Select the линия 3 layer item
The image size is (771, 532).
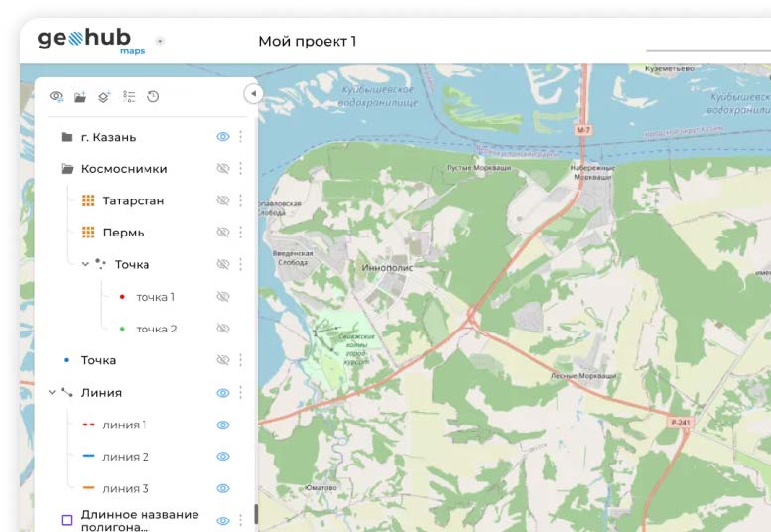(x=125, y=488)
